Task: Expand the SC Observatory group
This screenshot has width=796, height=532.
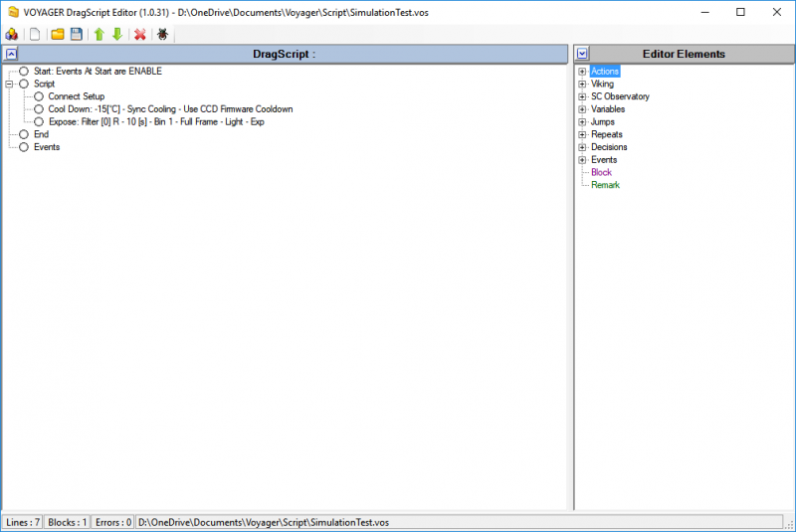Action: click(x=582, y=96)
